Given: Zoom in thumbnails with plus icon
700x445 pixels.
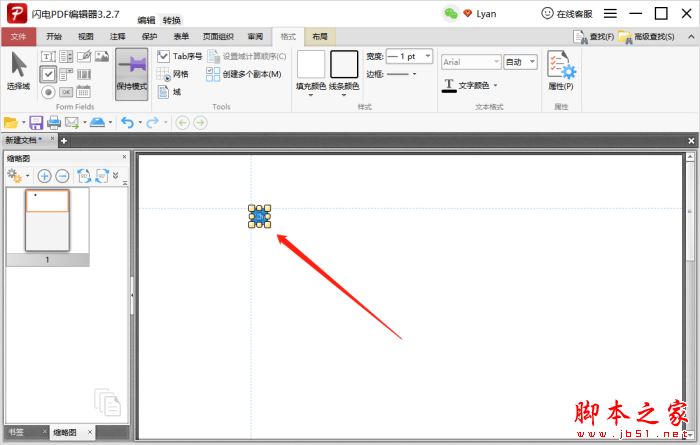Looking at the screenshot, I should coord(44,176).
